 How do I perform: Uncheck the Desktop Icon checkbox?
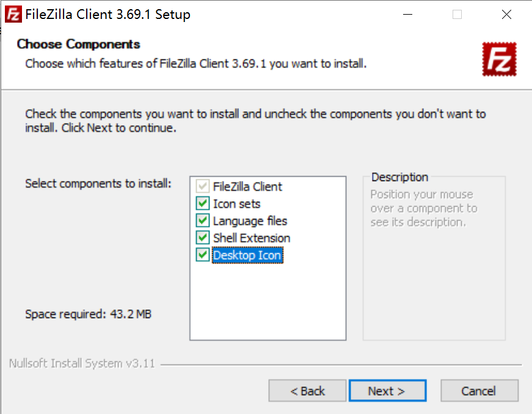[x=202, y=255]
